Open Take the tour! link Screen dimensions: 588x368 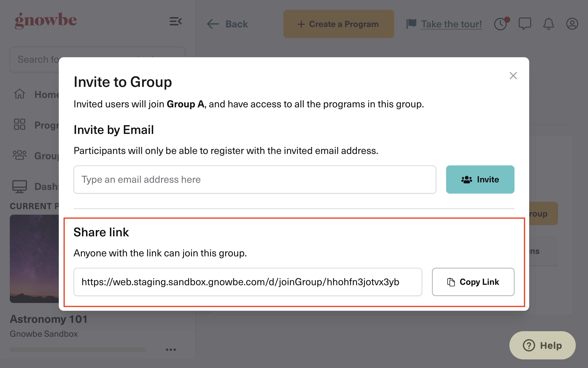tap(451, 24)
